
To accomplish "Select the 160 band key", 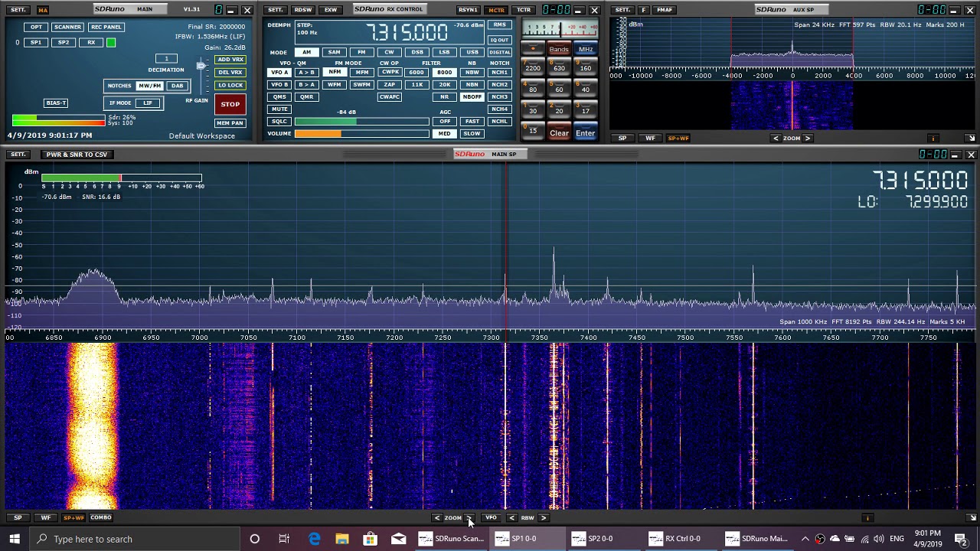I will coord(586,68).
